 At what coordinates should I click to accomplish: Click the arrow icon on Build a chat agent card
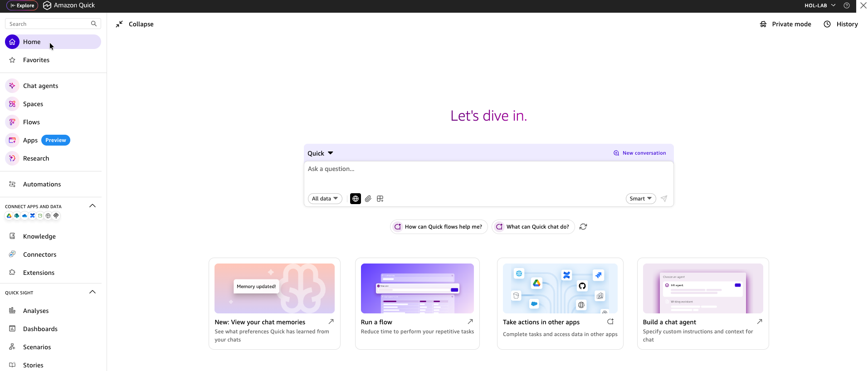pos(760,322)
